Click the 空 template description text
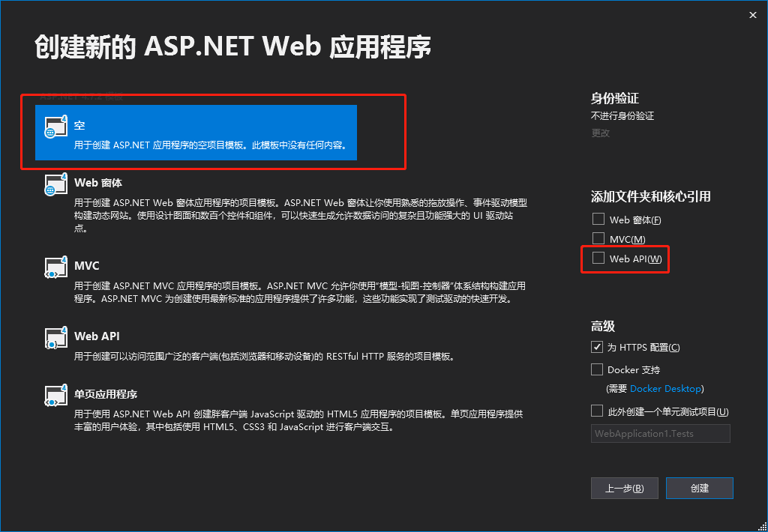The height and width of the screenshot is (532, 768). 211,145
